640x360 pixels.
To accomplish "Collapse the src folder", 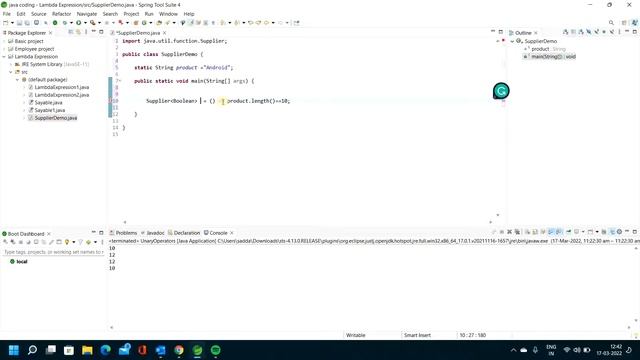I will [11, 72].
